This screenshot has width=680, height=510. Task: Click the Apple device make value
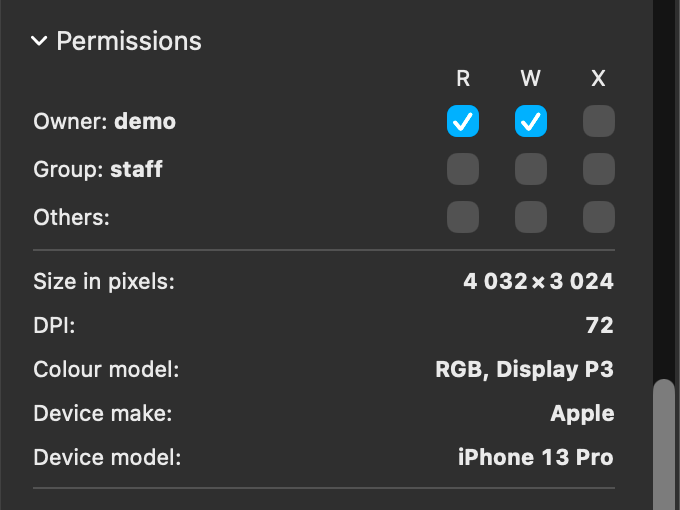pyautogui.click(x=582, y=414)
